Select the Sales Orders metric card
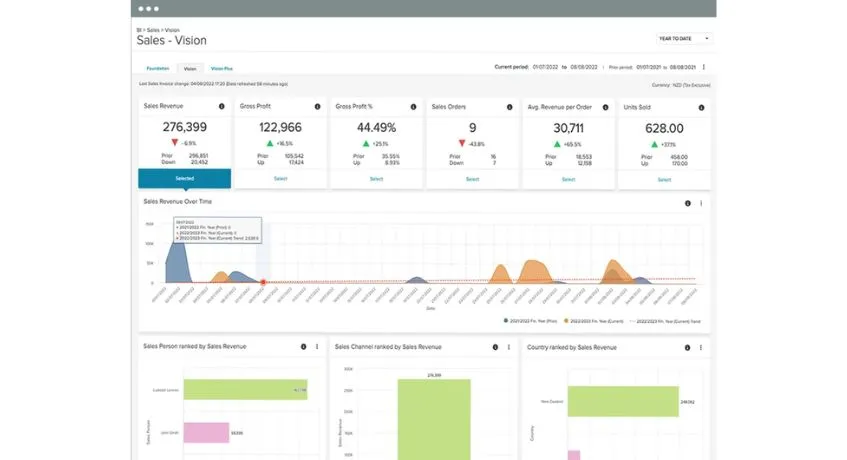Viewport: 847px width, 460px height. [472, 179]
